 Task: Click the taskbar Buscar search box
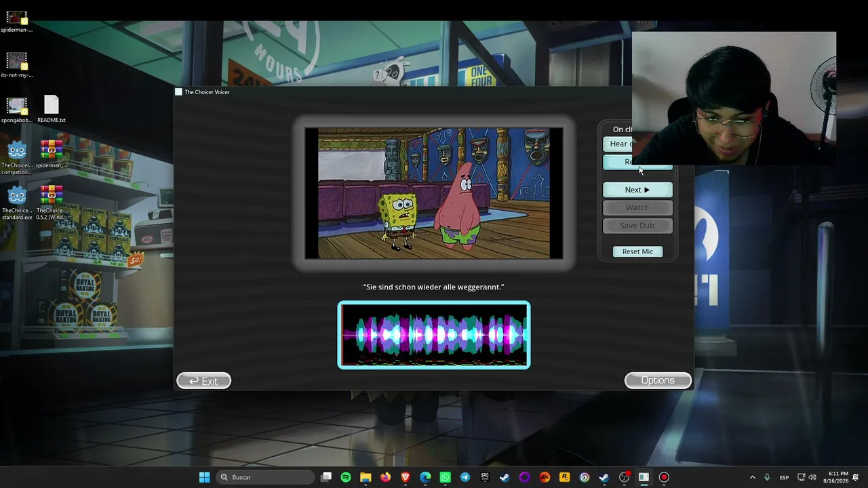tap(265, 477)
